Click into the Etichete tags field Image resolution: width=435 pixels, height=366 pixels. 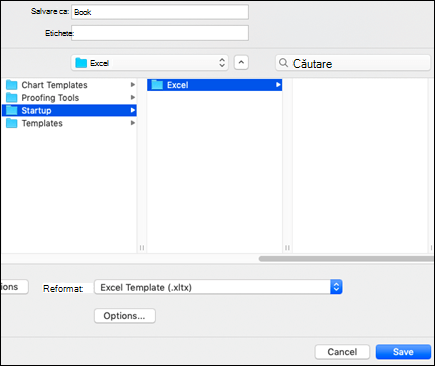point(160,33)
